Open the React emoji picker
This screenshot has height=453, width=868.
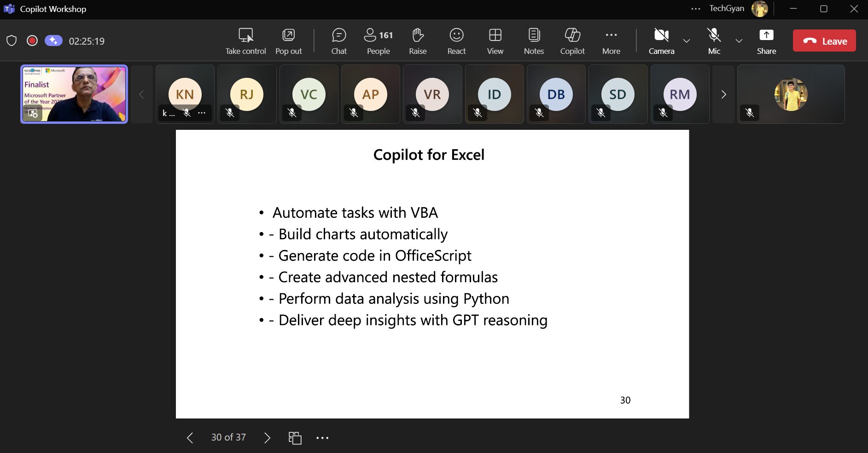click(x=456, y=41)
